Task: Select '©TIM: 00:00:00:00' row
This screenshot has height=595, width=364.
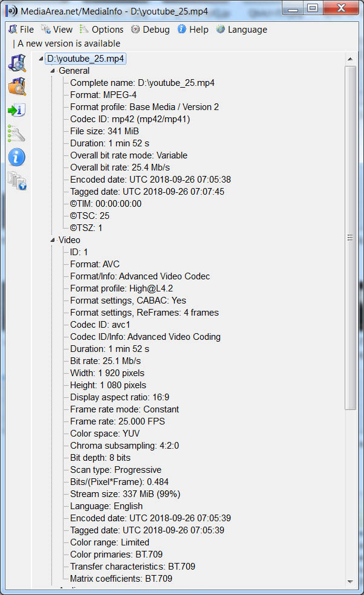Action: point(106,204)
